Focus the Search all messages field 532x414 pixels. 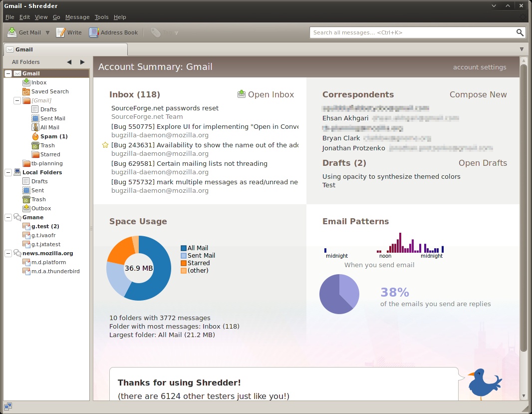pyautogui.click(x=417, y=32)
